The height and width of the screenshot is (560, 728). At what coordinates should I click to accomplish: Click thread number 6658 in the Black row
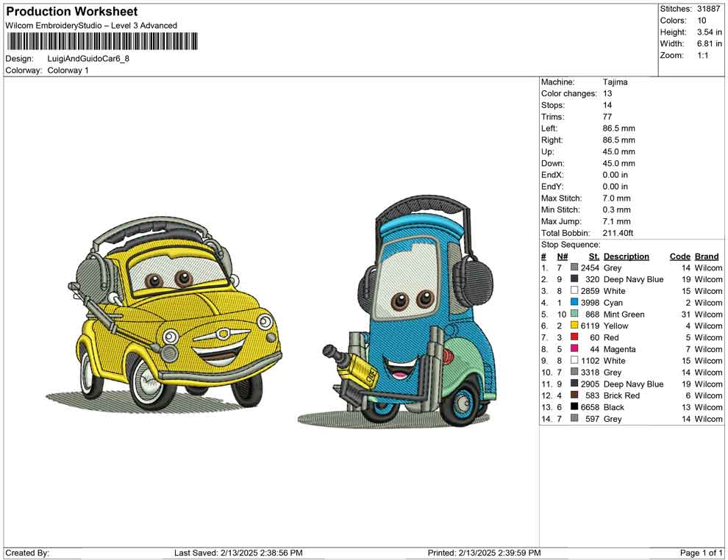tap(590, 407)
